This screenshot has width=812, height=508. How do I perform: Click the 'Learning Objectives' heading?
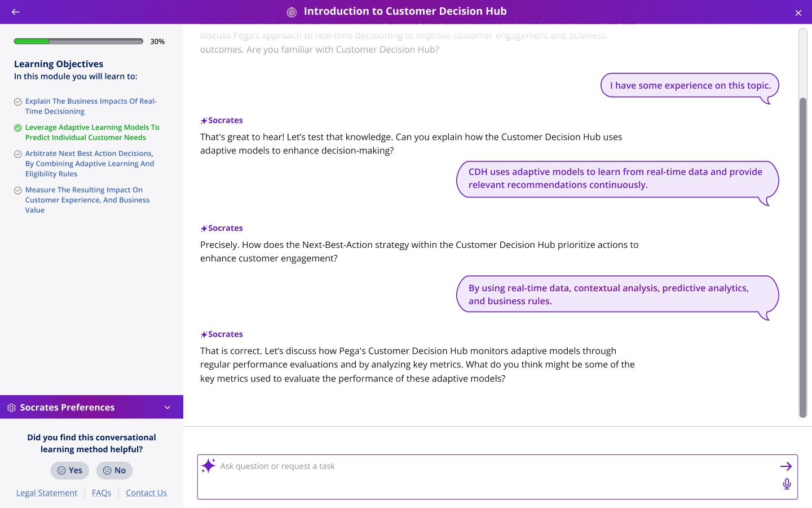coord(59,64)
